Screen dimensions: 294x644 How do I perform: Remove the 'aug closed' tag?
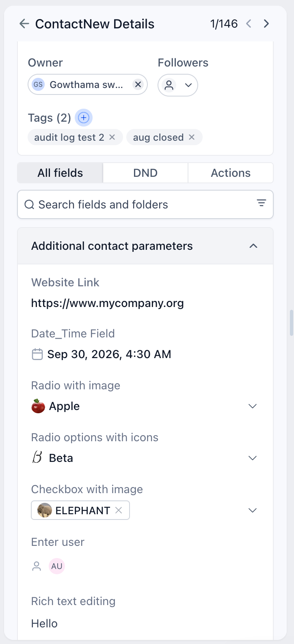[x=192, y=137]
